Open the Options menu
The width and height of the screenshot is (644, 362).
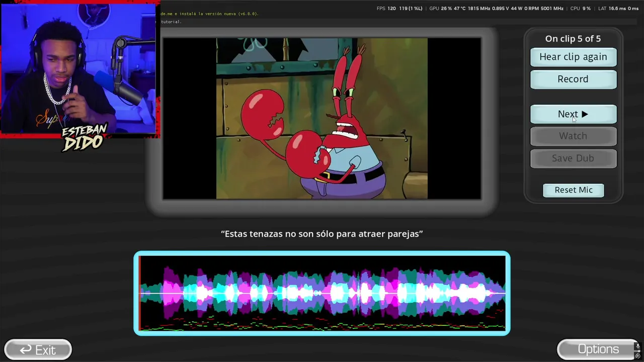click(x=598, y=349)
